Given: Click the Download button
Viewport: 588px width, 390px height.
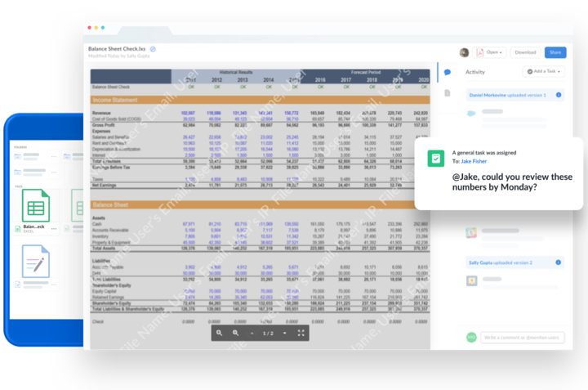Looking at the screenshot, I should pos(525,52).
